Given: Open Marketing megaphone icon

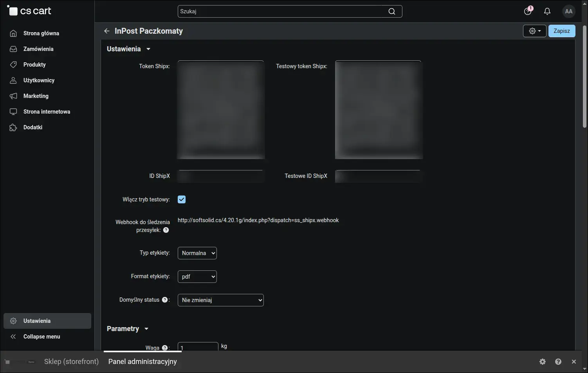Looking at the screenshot, I should point(13,96).
